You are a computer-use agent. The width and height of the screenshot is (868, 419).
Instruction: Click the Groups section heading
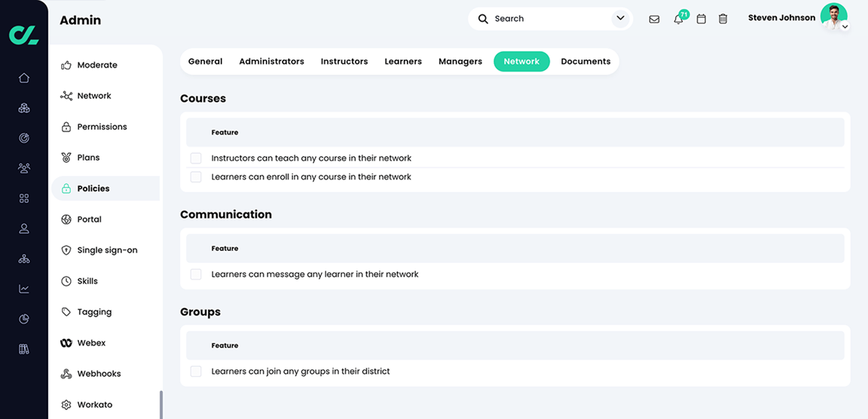[x=200, y=312]
